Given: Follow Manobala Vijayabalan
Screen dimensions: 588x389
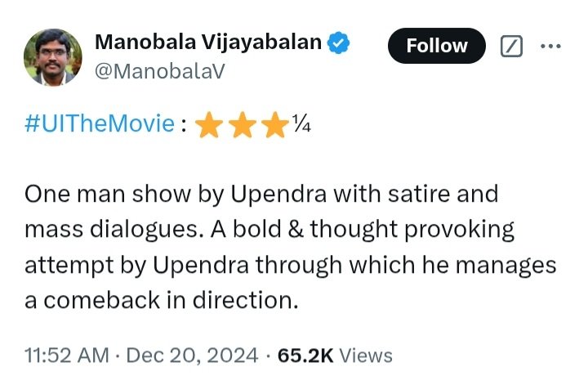Looking at the screenshot, I should click(x=436, y=46).
